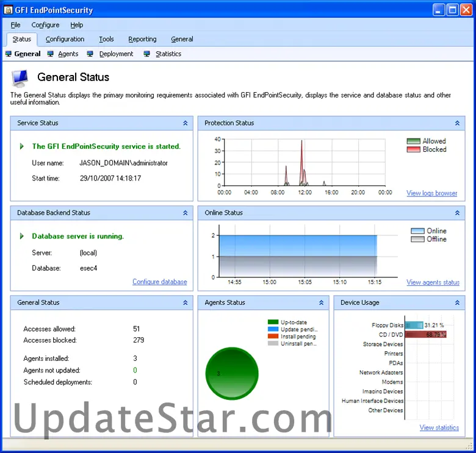The image size is (476, 453).
Task: Click the red Blocked legend swatch
Action: (x=414, y=149)
